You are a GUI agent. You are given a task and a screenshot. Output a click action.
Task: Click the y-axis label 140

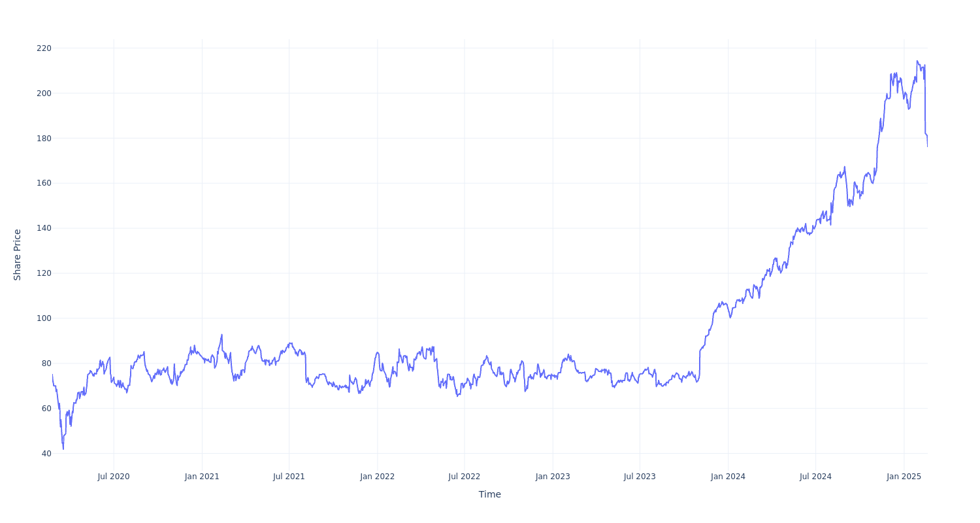point(44,228)
